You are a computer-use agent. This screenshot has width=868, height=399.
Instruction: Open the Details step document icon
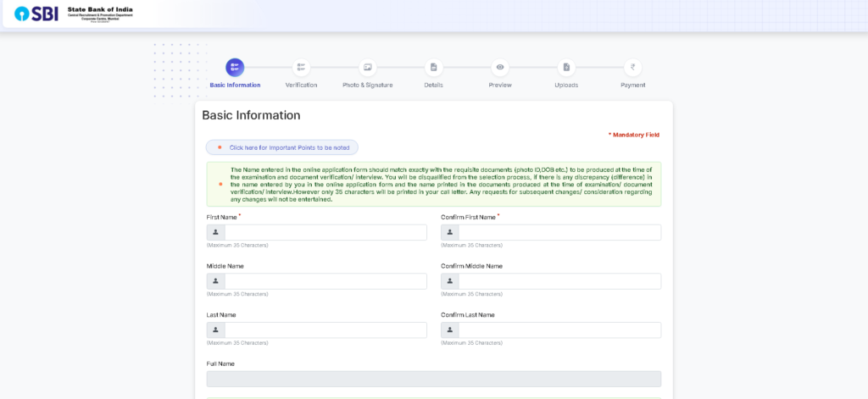tap(434, 68)
